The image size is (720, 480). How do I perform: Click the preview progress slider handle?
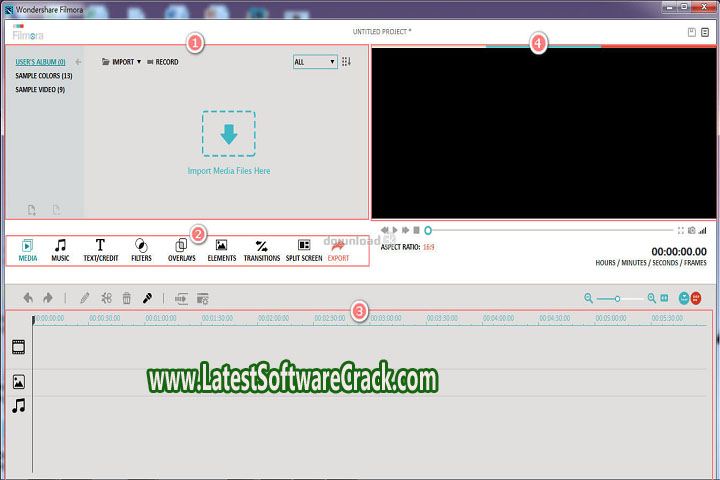click(428, 230)
